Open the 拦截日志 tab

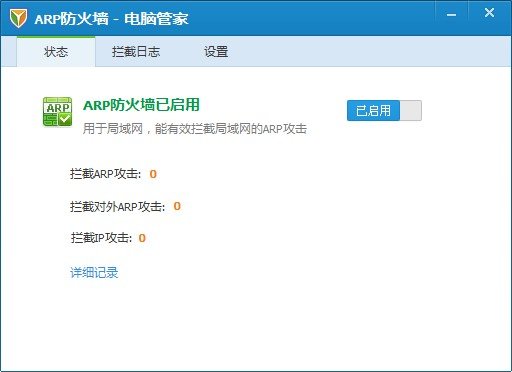coord(136,52)
